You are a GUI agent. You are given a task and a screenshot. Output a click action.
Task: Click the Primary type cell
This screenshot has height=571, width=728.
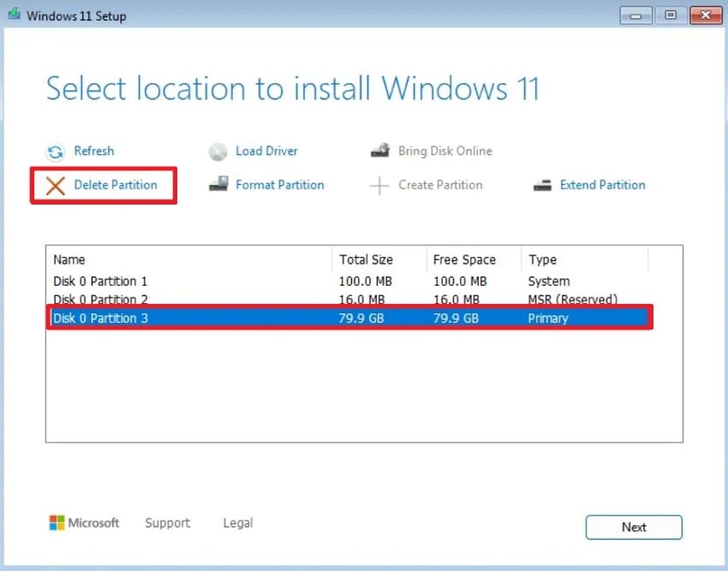(548, 318)
